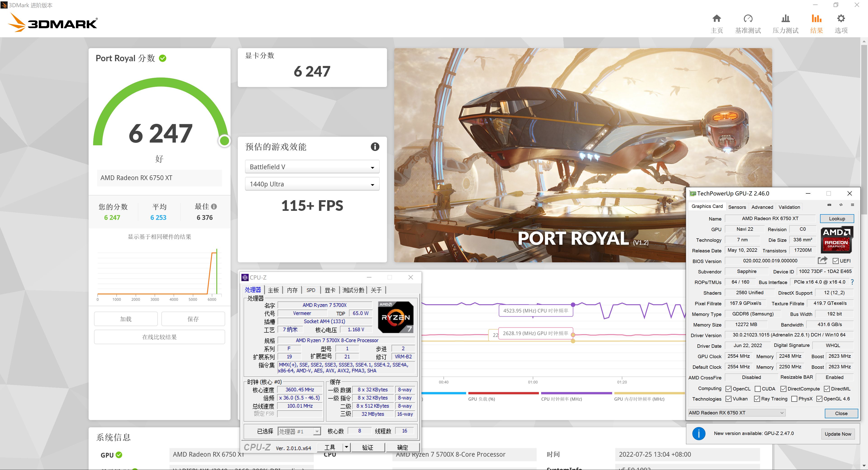Toggle the PhysX checkbox
The width and height of the screenshot is (868, 470).
coord(794,399)
